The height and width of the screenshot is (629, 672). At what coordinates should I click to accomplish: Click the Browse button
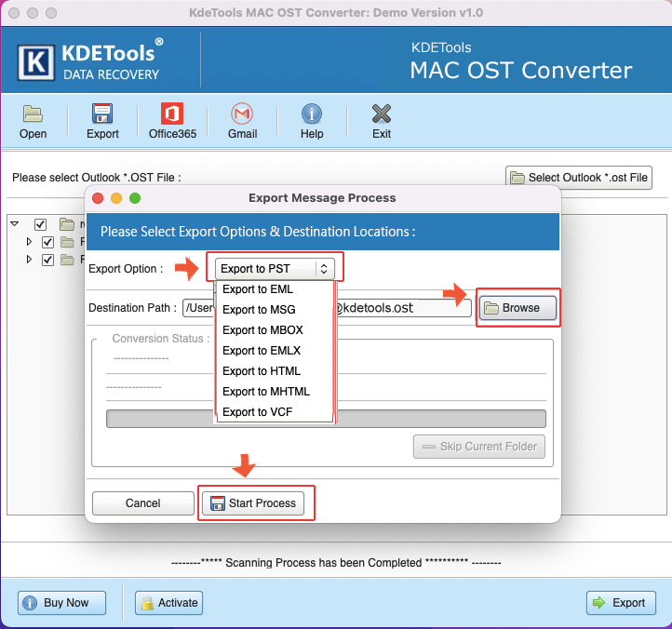pyautogui.click(x=517, y=308)
